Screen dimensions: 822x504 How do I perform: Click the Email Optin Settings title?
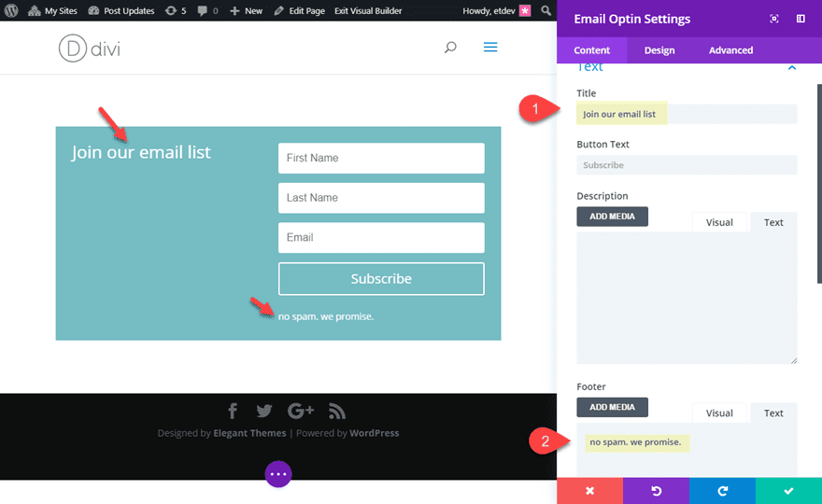[631, 19]
